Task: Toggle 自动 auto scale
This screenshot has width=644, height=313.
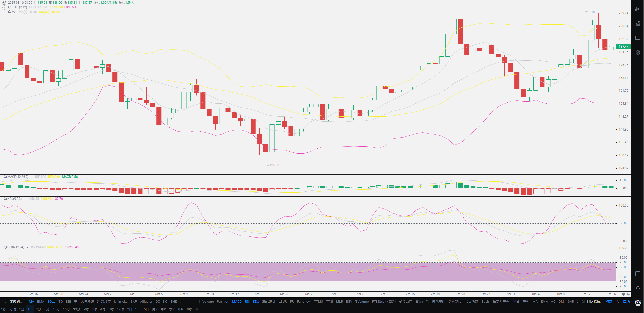Action: point(626,302)
